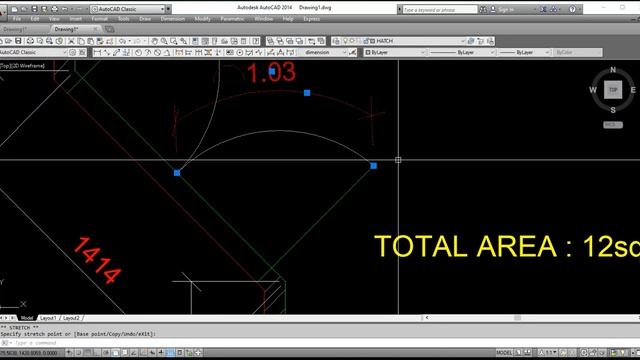This screenshot has height=360, width=640.
Task: Click the Layer Previous icon
Action: (480, 41)
